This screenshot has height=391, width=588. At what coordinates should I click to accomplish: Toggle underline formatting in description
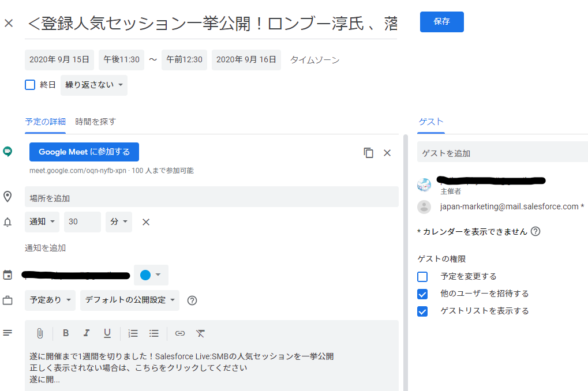(x=107, y=333)
